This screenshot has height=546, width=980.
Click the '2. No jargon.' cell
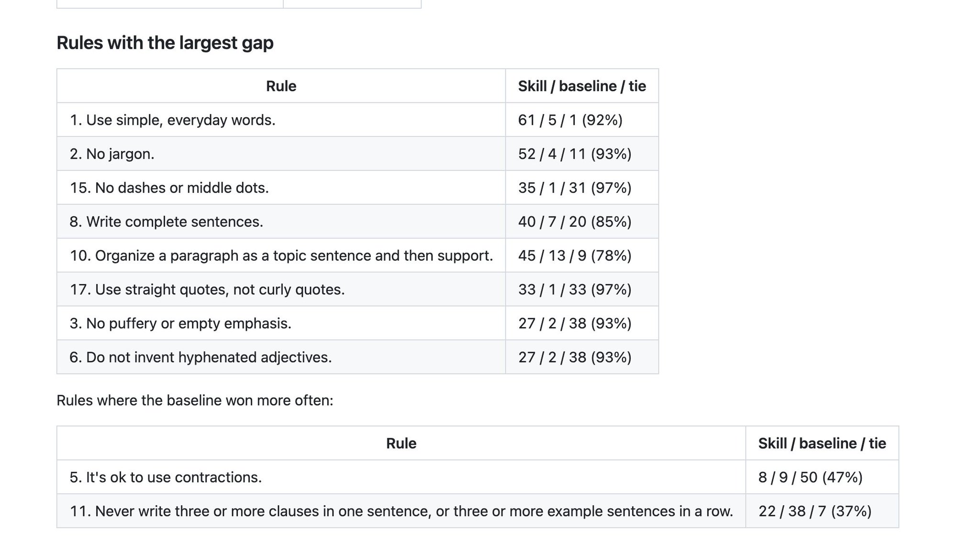281,154
